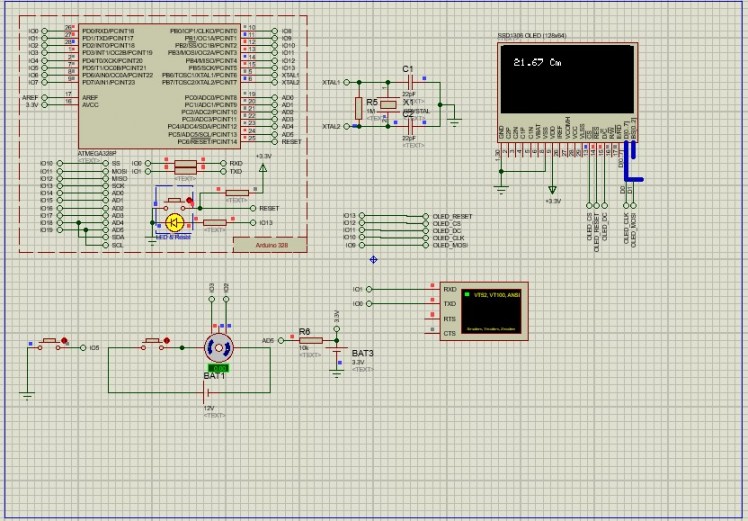Select the ATMEGA328P microcontroller chip

(160, 85)
